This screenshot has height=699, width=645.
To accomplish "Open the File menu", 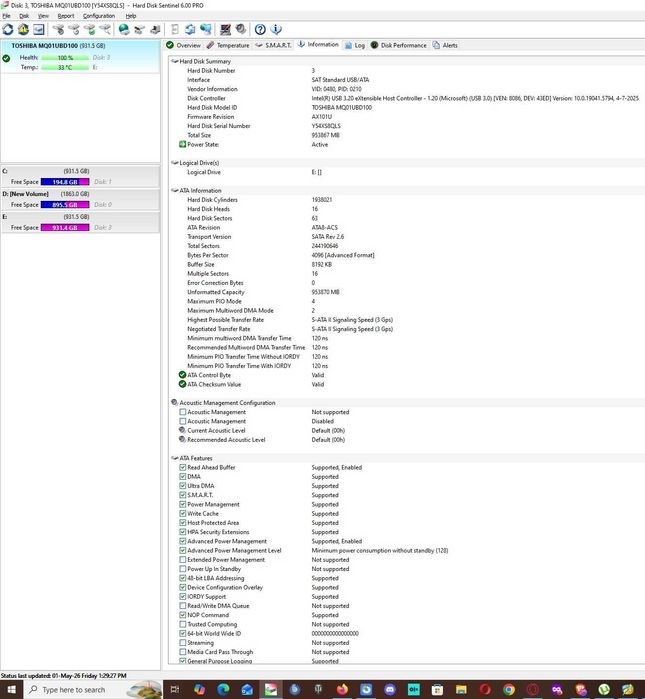I will coord(6,16).
